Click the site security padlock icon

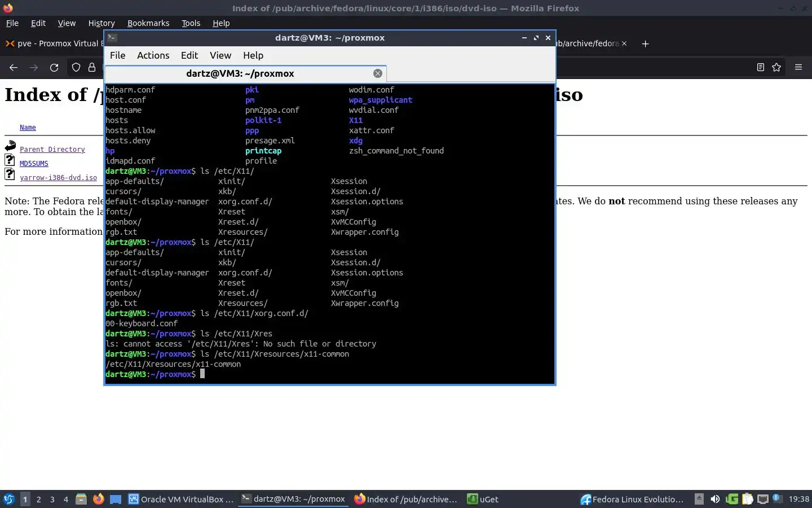click(x=92, y=67)
